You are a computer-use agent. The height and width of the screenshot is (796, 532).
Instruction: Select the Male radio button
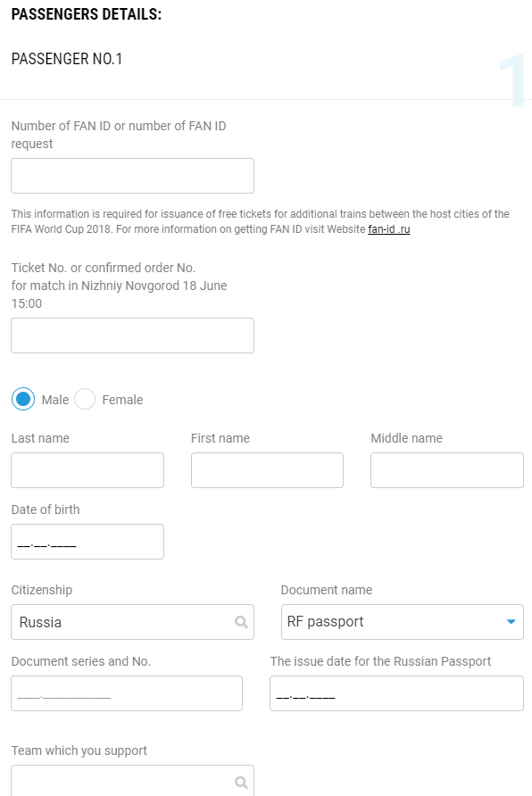tap(23, 399)
